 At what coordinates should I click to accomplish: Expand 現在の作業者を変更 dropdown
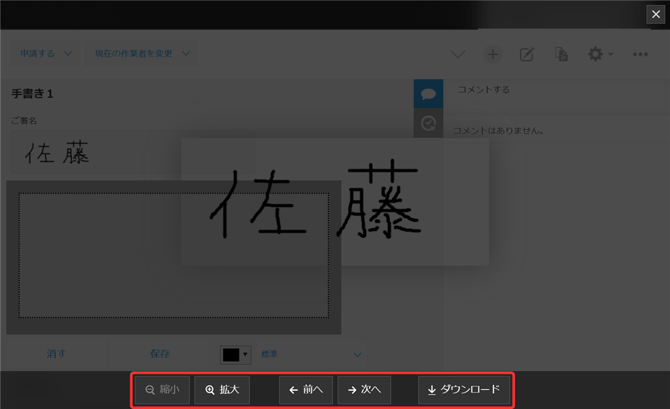click(141, 54)
